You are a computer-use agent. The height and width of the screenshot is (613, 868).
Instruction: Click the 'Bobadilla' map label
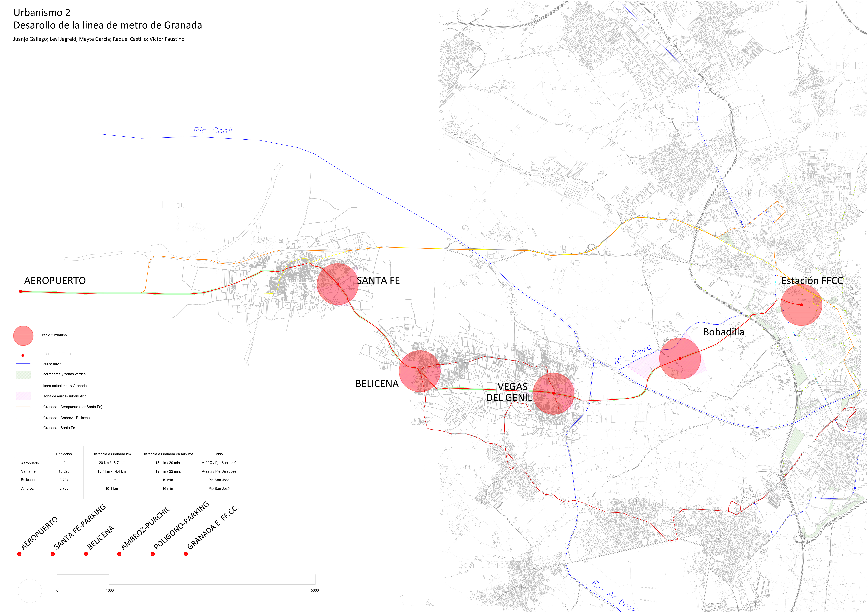724,332
